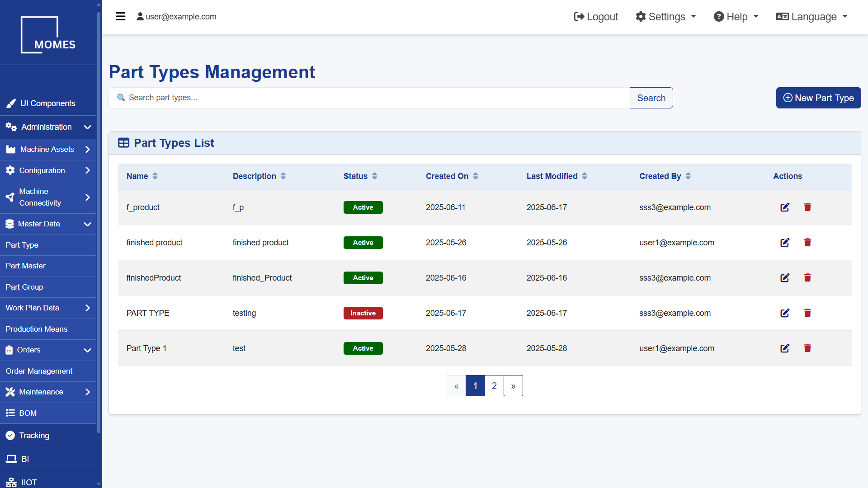Sort by Status column arrows
The height and width of the screenshot is (488, 868).
(x=374, y=176)
